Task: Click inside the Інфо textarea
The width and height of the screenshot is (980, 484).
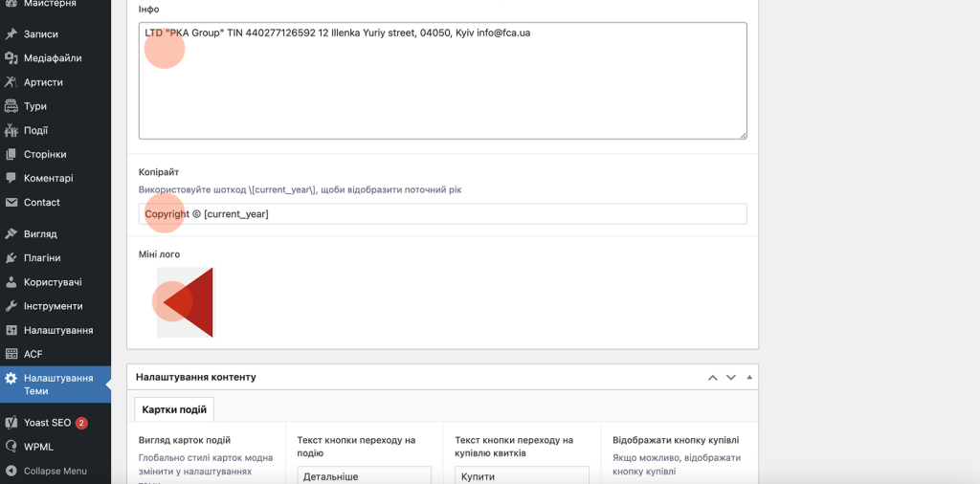Action: click(442, 86)
